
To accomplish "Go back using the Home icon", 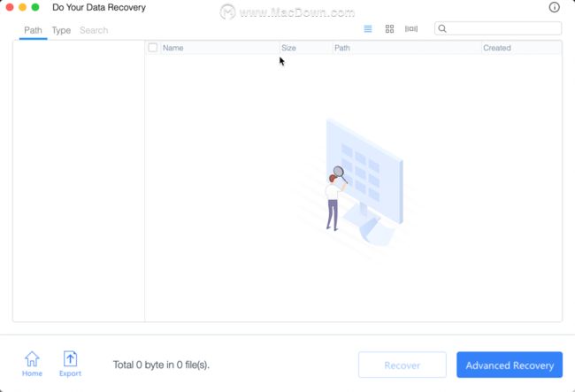I will tap(32, 364).
